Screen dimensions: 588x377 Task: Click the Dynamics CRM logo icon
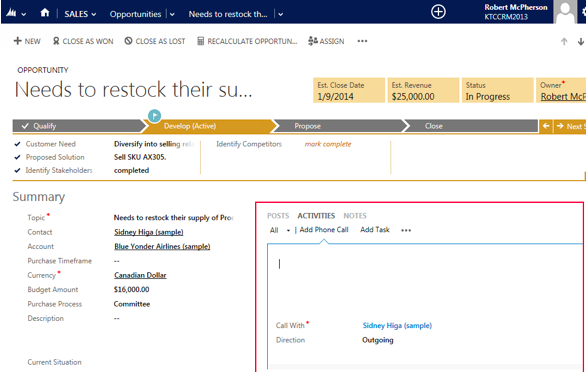click(11, 13)
